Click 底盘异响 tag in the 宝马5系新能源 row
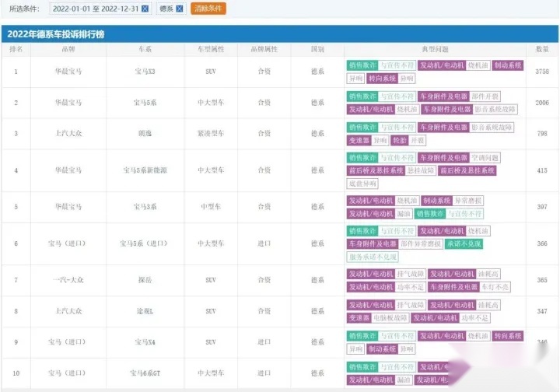This screenshot has height=392, width=560. click(x=362, y=184)
